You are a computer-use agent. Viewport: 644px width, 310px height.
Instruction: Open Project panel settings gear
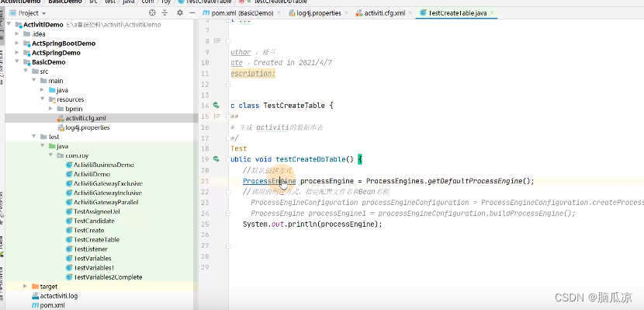[x=179, y=12]
